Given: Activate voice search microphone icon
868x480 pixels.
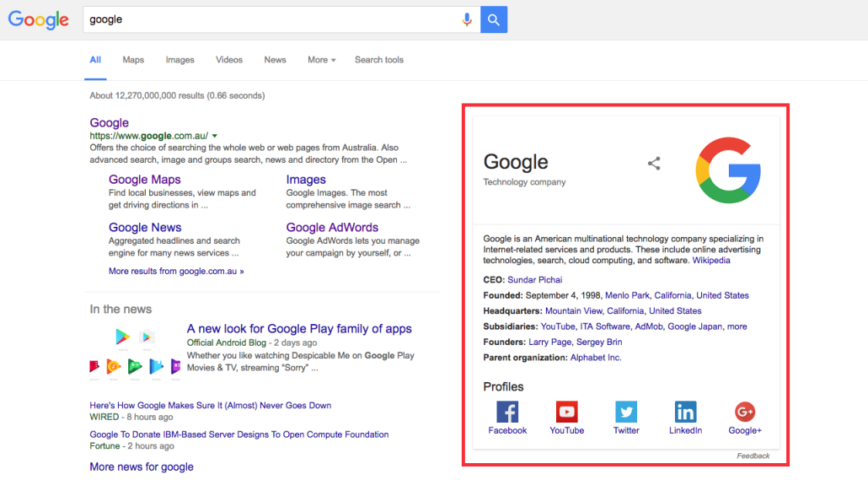Looking at the screenshot, I should (467, 19).
